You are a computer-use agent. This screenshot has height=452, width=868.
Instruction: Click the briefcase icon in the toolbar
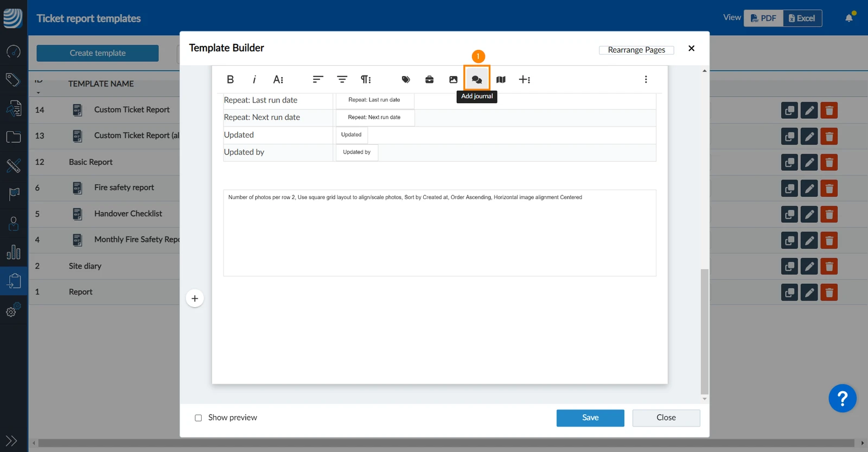(x=429, y=79)
